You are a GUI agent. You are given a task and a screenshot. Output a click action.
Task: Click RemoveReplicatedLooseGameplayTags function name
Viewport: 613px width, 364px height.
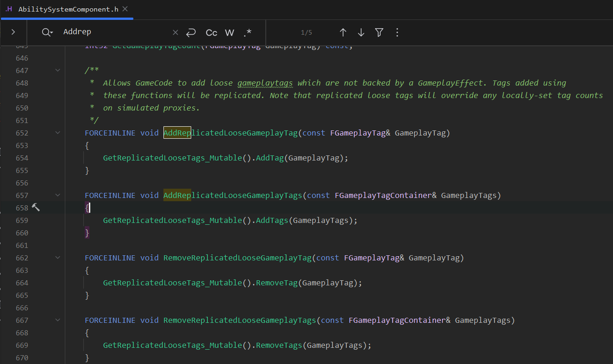(x=240, y=320)
